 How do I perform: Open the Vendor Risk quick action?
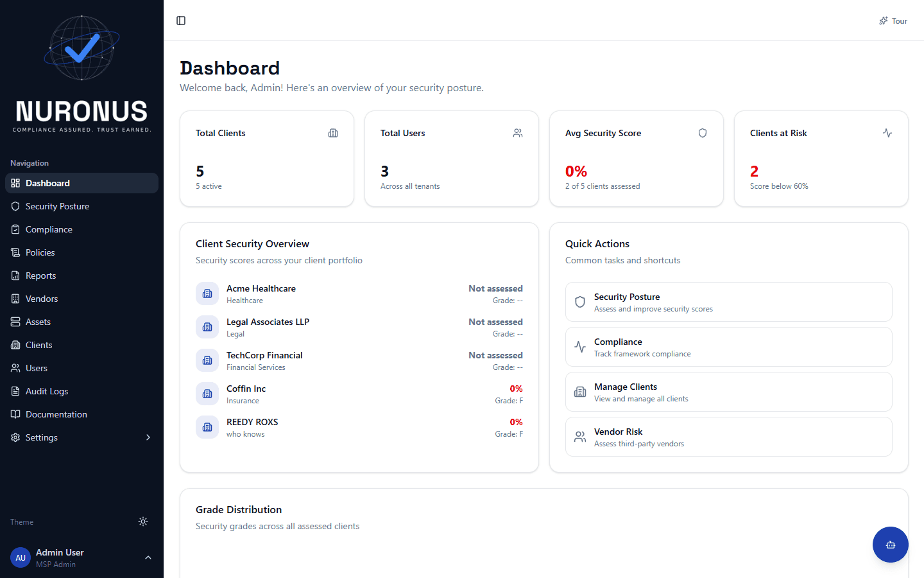click(x=729, y=437)
